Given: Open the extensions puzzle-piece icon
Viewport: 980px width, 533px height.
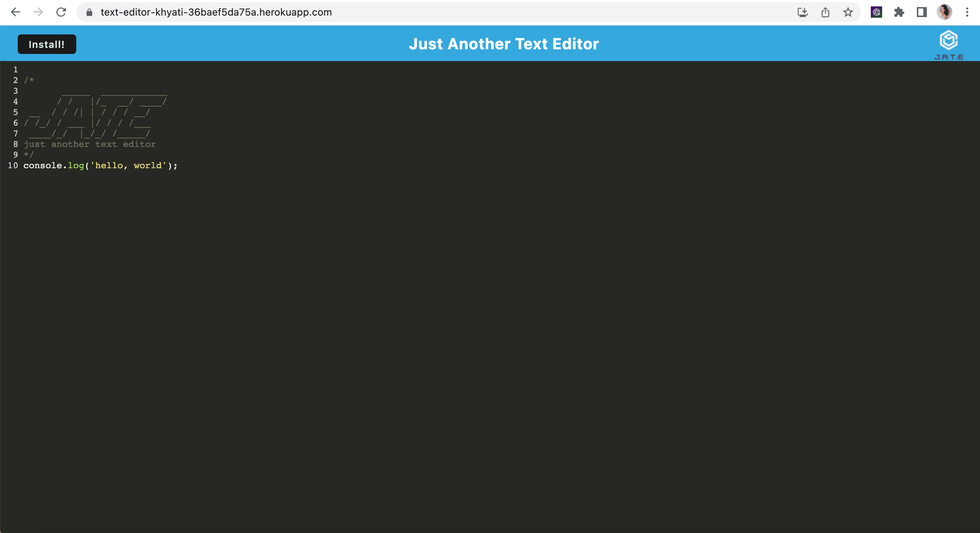Looking at the screenshot, I should tap(899, 12).
